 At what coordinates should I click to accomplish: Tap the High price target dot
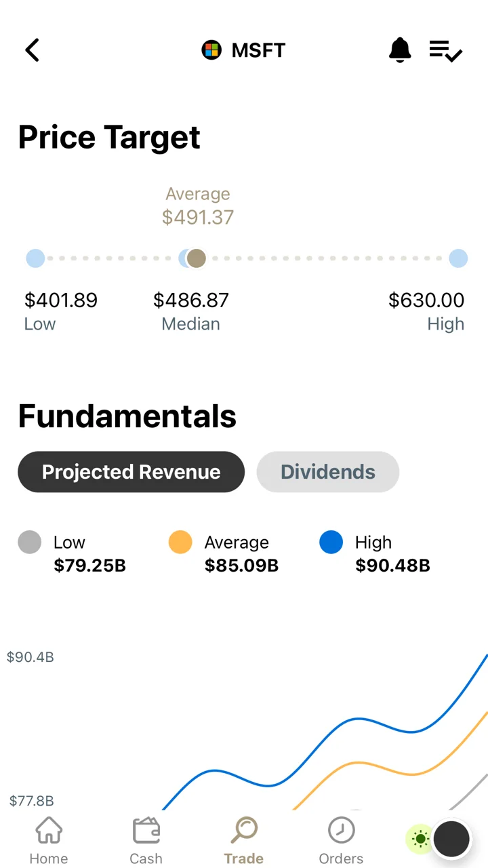458,258
